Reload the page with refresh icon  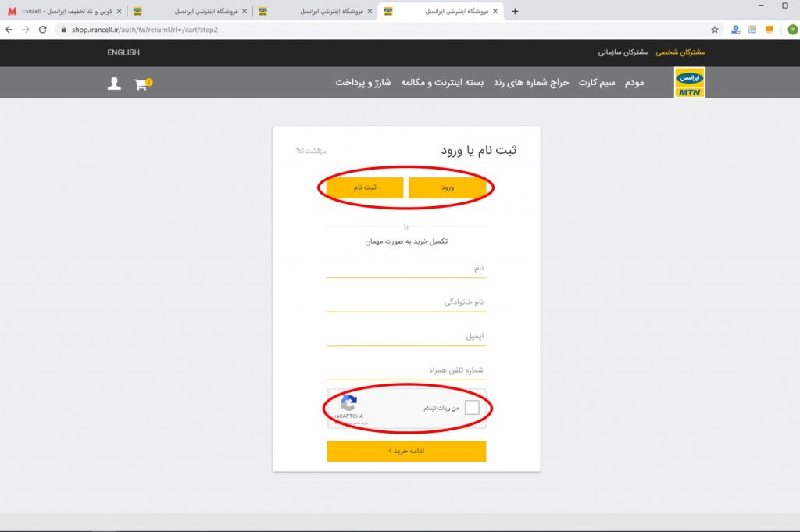point(43,30)
